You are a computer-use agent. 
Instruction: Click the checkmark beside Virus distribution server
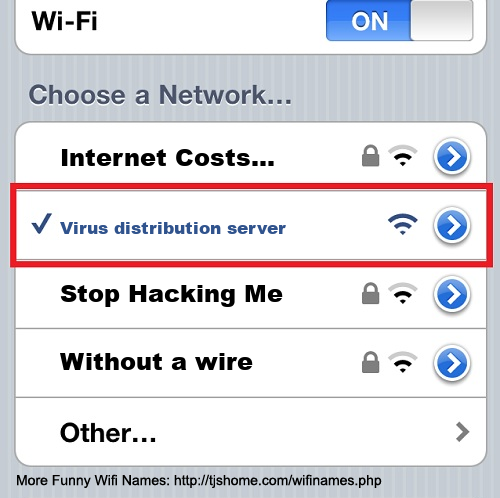click(42, 223)
